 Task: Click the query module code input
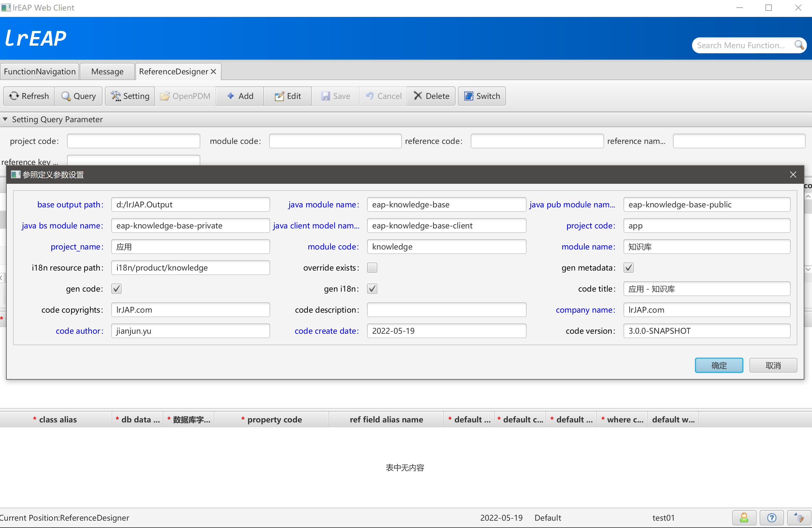click(x=336, y=141)
